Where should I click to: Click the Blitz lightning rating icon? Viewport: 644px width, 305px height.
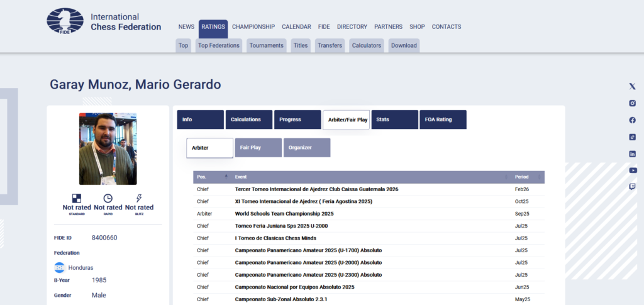coord(139,198)
